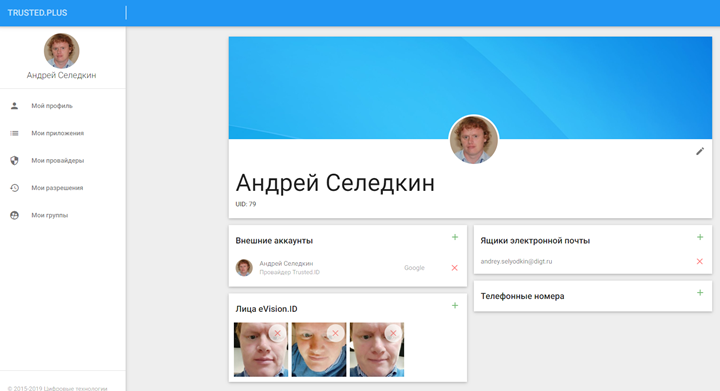
Task: Open the sidebar user avatar photo
Action: click(62, 50)
